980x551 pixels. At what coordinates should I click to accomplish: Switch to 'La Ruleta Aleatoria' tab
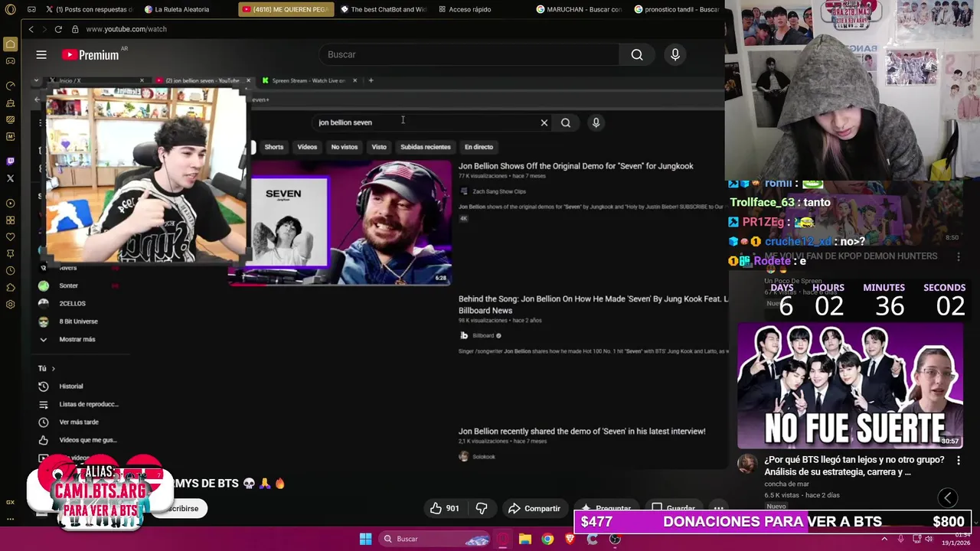tap(182, 9)
